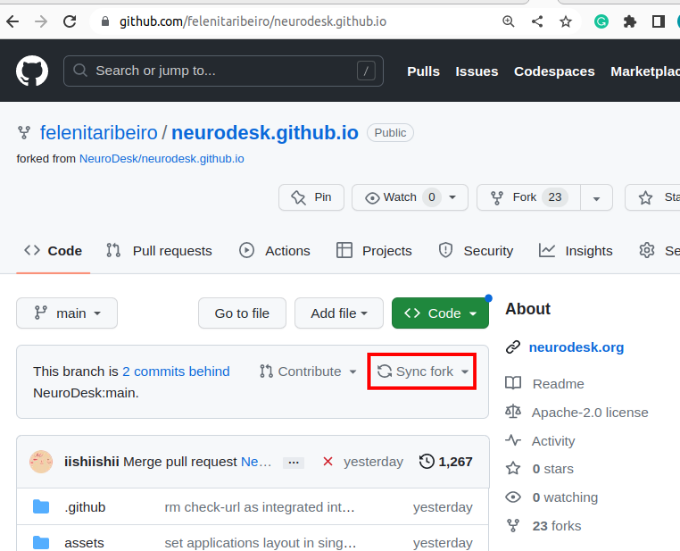Image resolution: width=680 pixels, height=551 pixels.
Task: Switch to the Security tab
Action: [475, 251]
